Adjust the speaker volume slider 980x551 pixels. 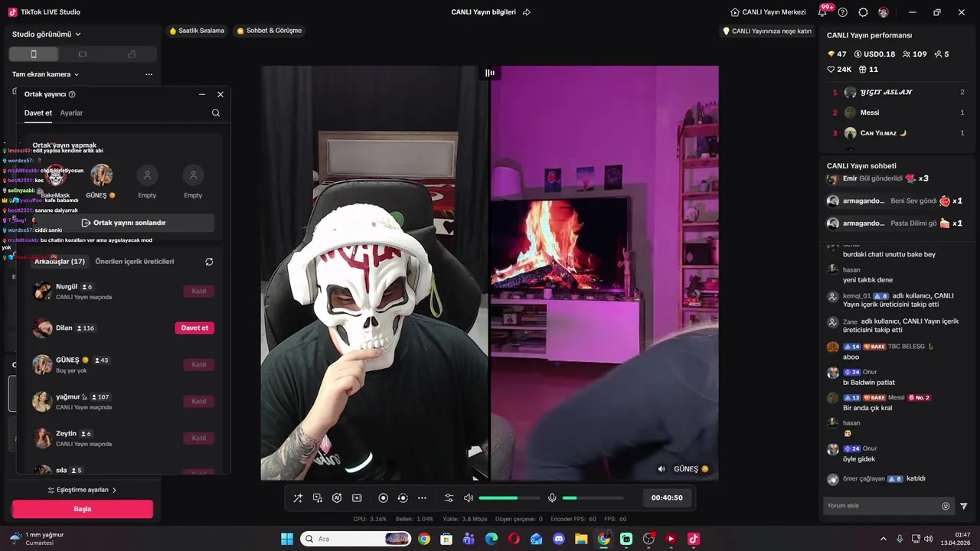point(509,498)
